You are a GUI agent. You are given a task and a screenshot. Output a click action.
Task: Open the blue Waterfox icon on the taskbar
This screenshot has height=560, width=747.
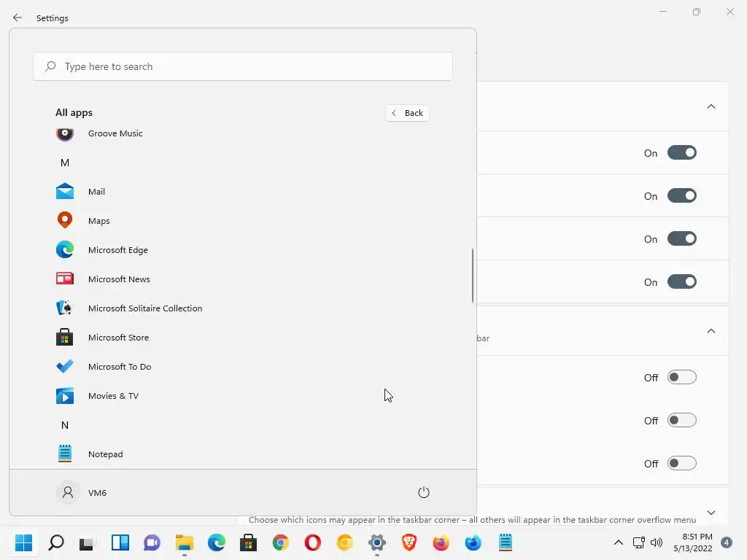(x=473, y=542)
